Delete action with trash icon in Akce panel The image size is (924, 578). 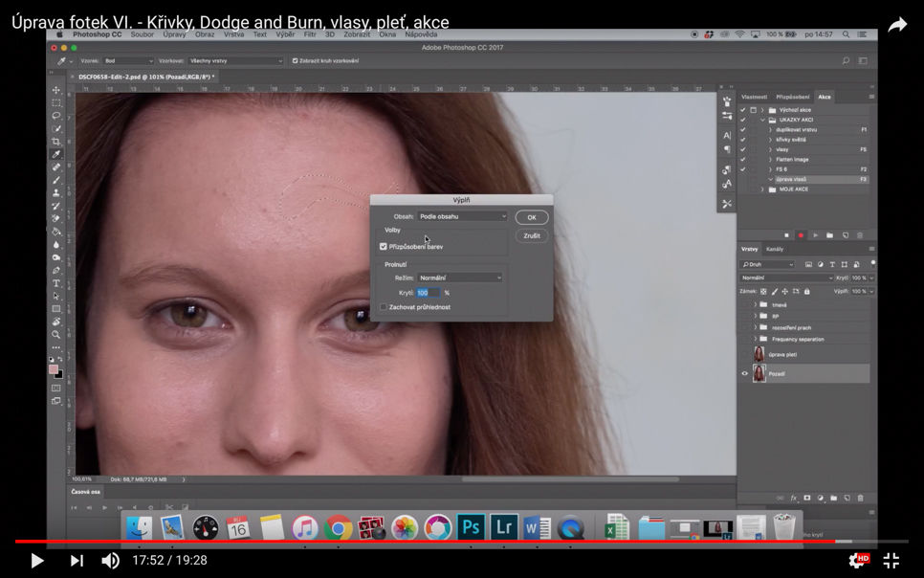(860, 235)
